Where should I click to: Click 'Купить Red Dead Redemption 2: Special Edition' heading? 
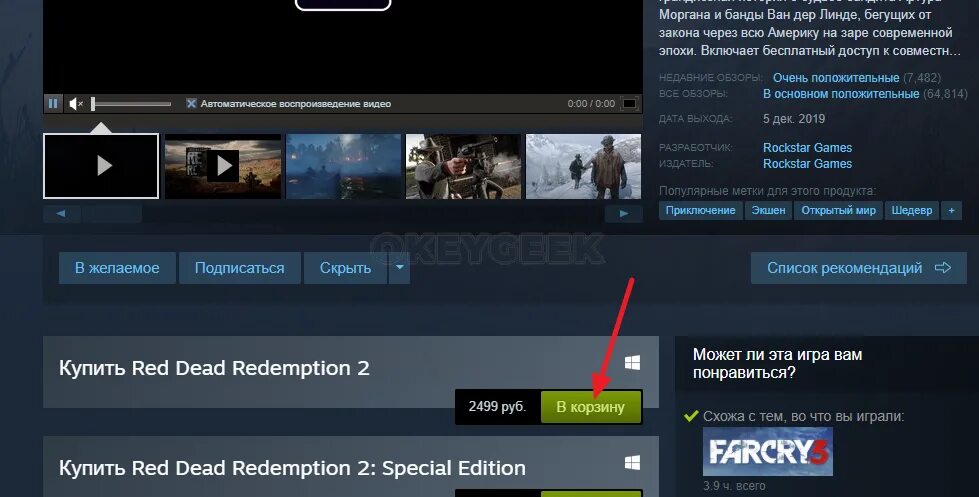(x=292, y=468)
